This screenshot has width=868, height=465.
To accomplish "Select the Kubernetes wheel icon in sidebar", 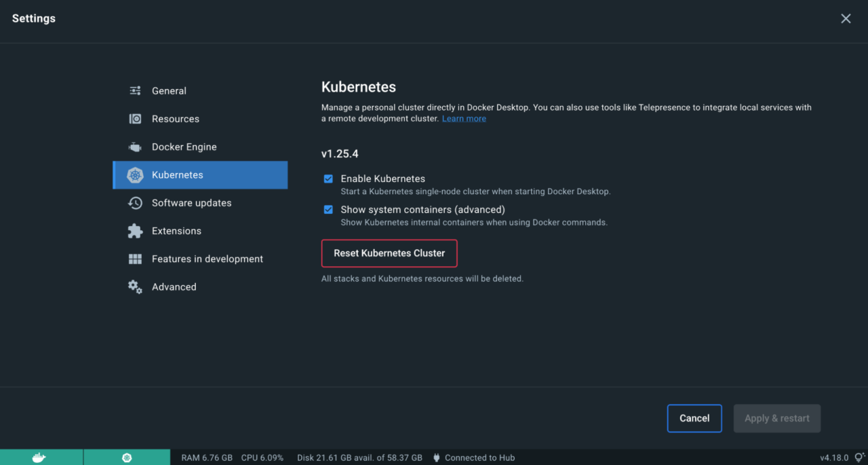I will (x=135, y=174).
